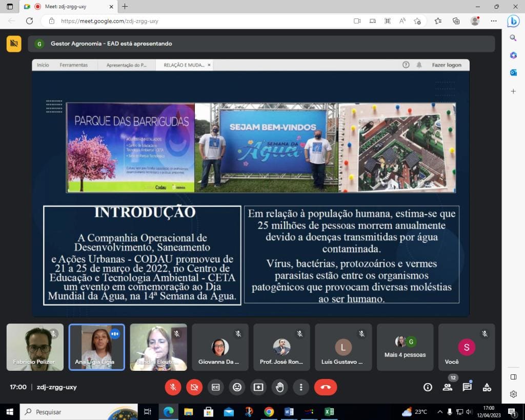
Task: Open the meeting details info icon
Action: click(428, 388)
